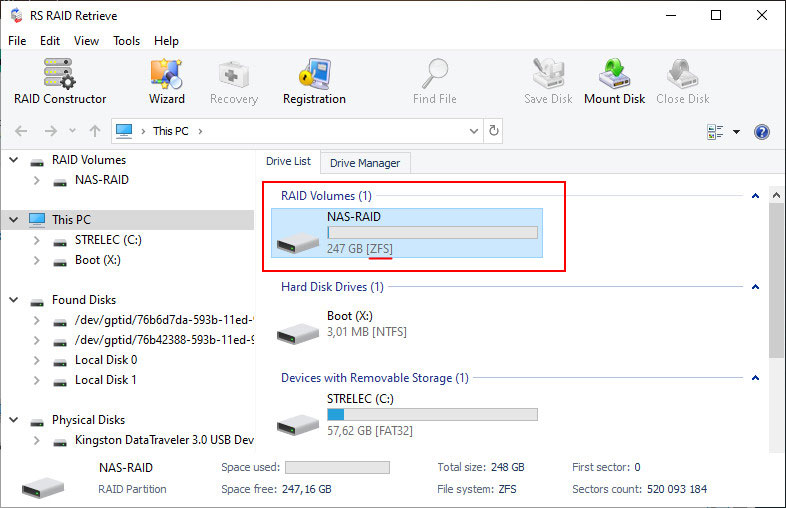
Task: Select Kingston DataTraveler 3.0 USB device
Action: pyautogui.click(x=164, y=440)
